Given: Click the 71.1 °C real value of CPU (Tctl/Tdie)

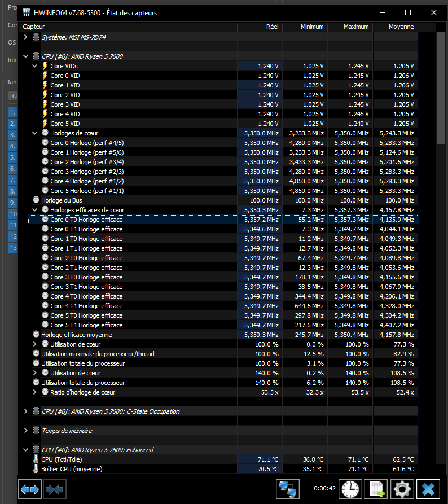Looking at the screenshot, I should pos(268,459).
